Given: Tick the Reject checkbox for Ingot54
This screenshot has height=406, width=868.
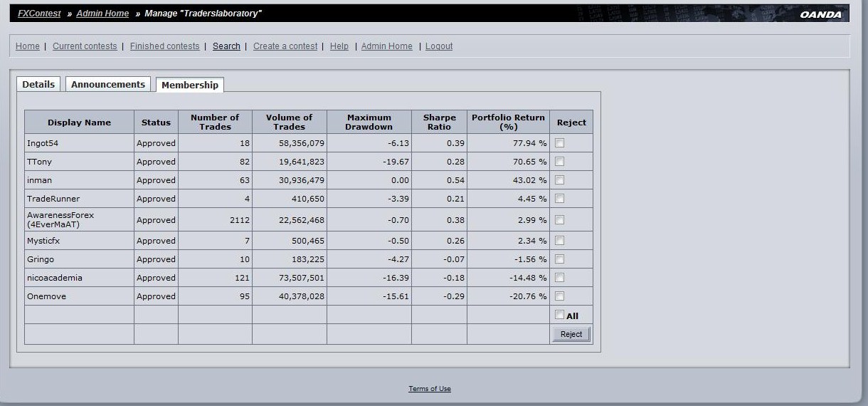Looking at the screenshot, I should point(560,142).
